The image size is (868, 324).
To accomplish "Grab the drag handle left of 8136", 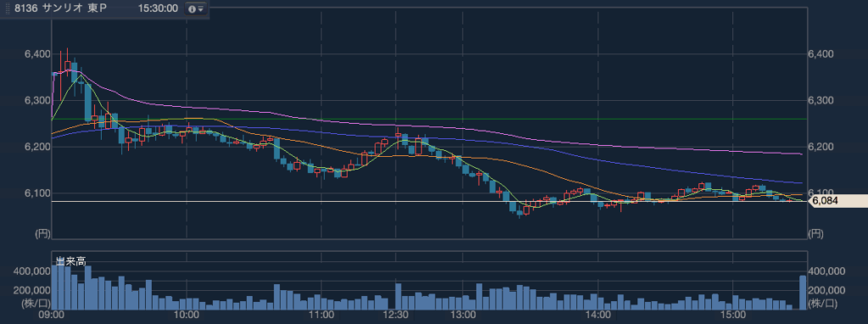I will [x=8, y=8].
